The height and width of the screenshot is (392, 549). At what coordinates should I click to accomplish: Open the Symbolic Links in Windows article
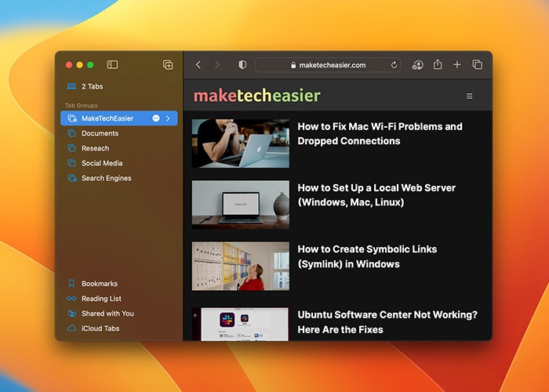[x=367, y=256]
